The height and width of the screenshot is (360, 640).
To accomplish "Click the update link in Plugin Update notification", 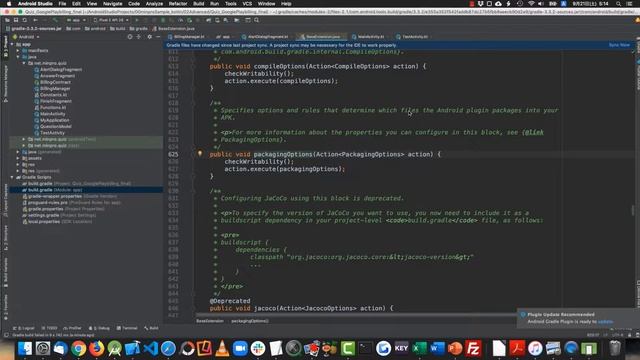I will coord(605,322).
